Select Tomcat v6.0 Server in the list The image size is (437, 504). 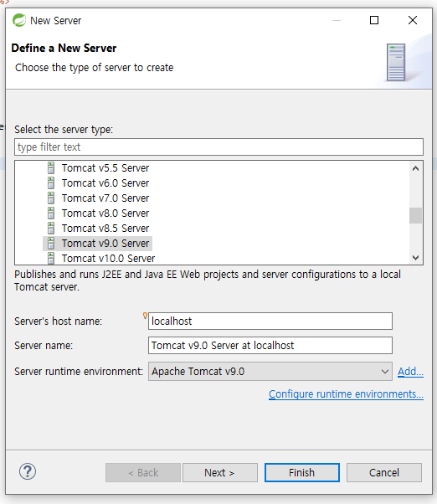pos(105,183)
